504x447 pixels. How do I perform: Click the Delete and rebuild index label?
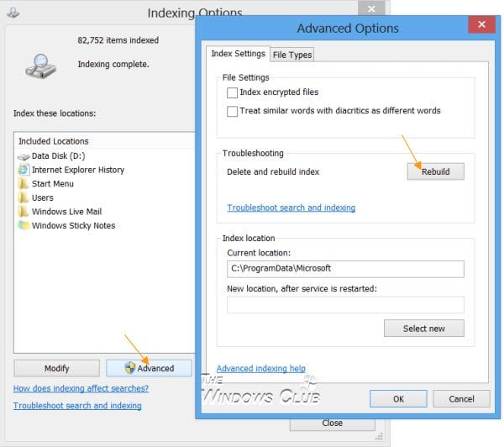273,171
